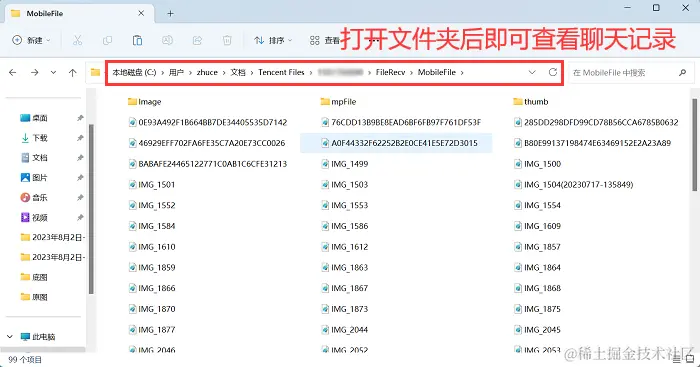The image size is (700, 367).
Task: Select file IMG_1863
Action: pos(345,268)
